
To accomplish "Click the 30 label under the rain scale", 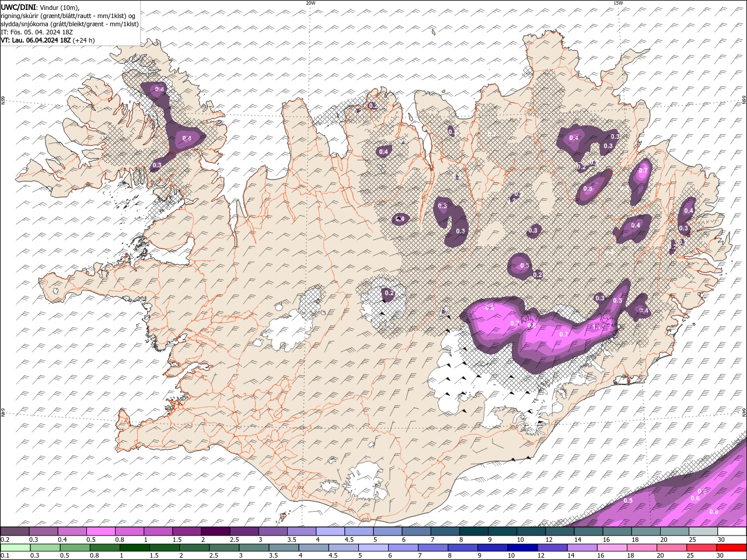I will tap(720, 556).
